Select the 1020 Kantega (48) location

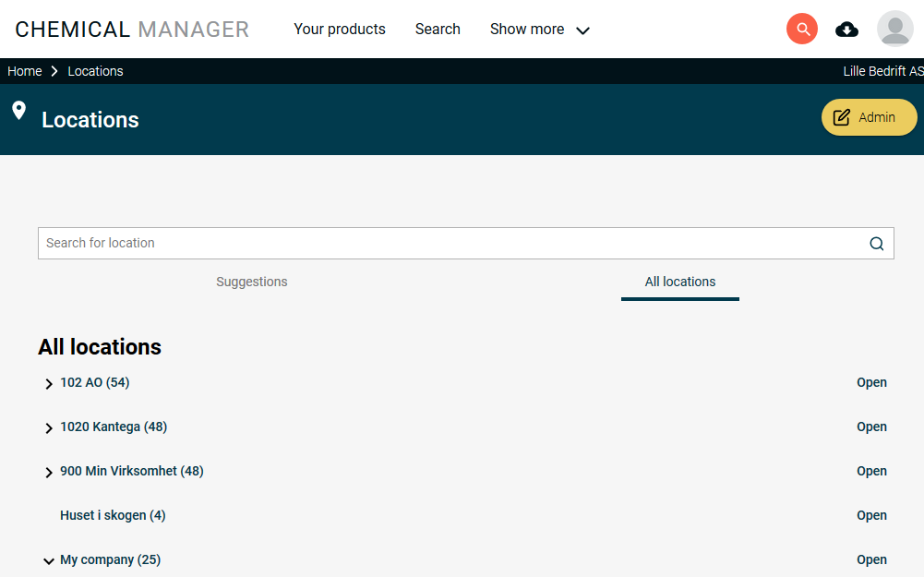pos(114,427)
